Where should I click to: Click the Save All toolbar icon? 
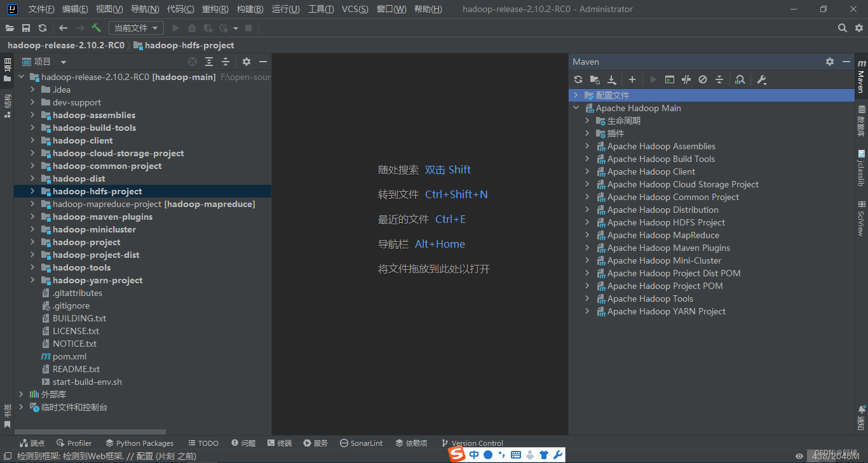26,28
